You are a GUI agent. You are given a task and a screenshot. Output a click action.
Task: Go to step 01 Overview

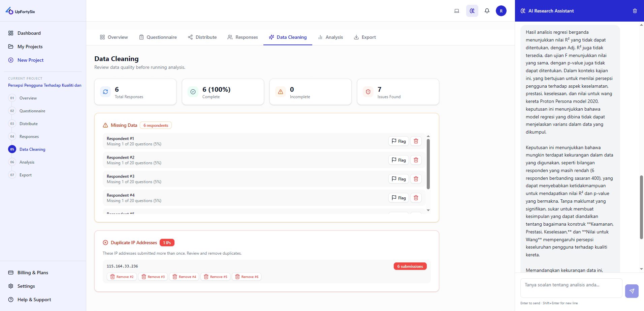(x=23, y=98)
